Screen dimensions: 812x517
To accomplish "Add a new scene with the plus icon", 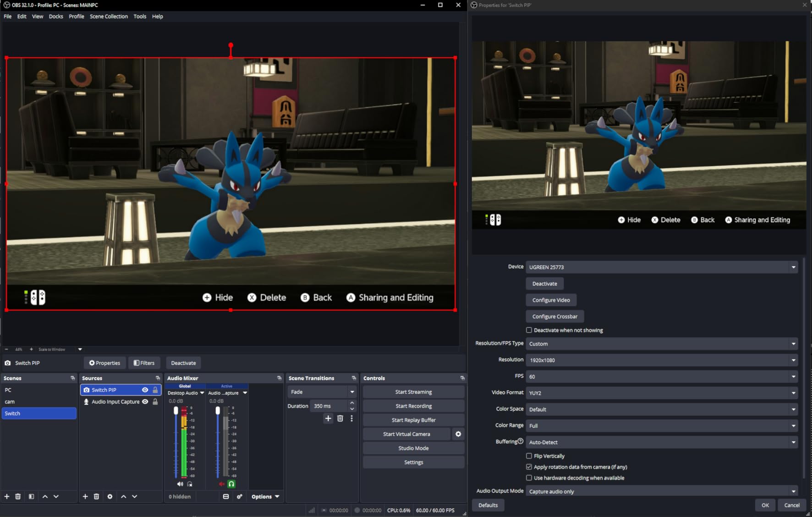I will [7, 496].
